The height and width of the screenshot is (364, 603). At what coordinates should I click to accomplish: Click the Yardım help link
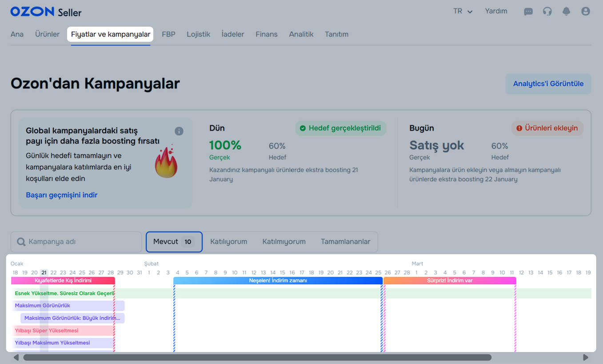click(x=496, y=11)
